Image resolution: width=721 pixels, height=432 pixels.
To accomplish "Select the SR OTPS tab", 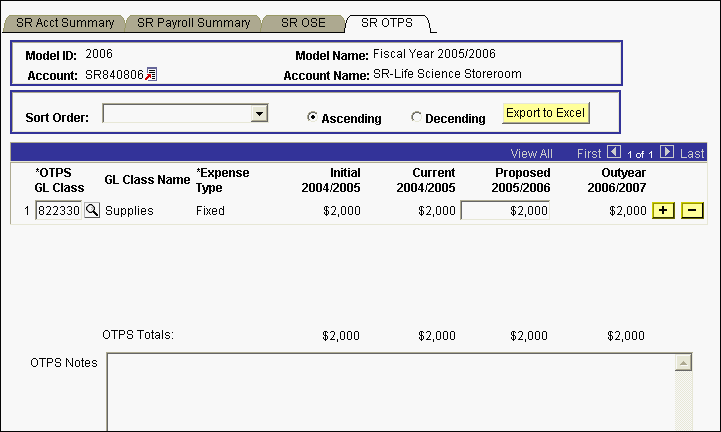I will [388, 22].
